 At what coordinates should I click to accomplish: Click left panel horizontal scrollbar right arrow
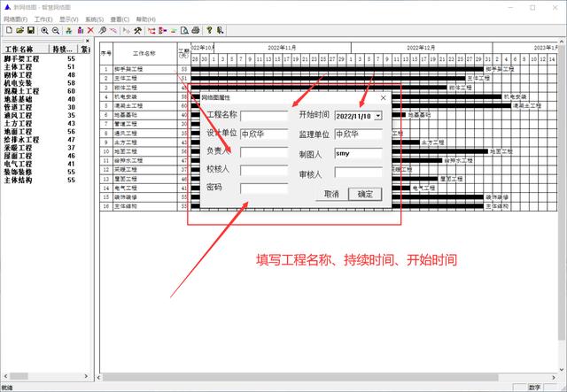click(x=86, y=376)
